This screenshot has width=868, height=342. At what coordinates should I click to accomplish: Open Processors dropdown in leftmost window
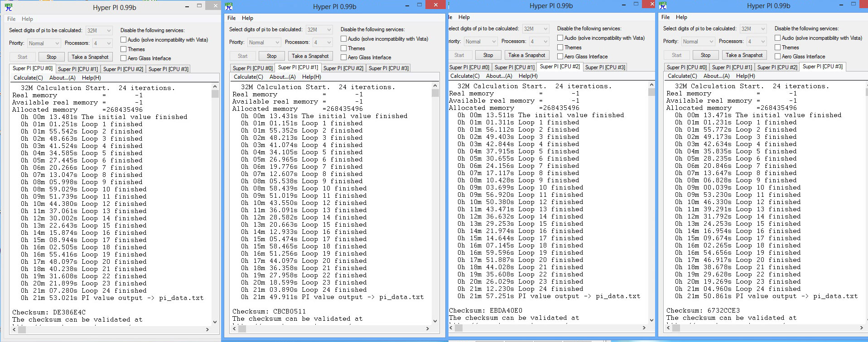[x=102, y=43]
